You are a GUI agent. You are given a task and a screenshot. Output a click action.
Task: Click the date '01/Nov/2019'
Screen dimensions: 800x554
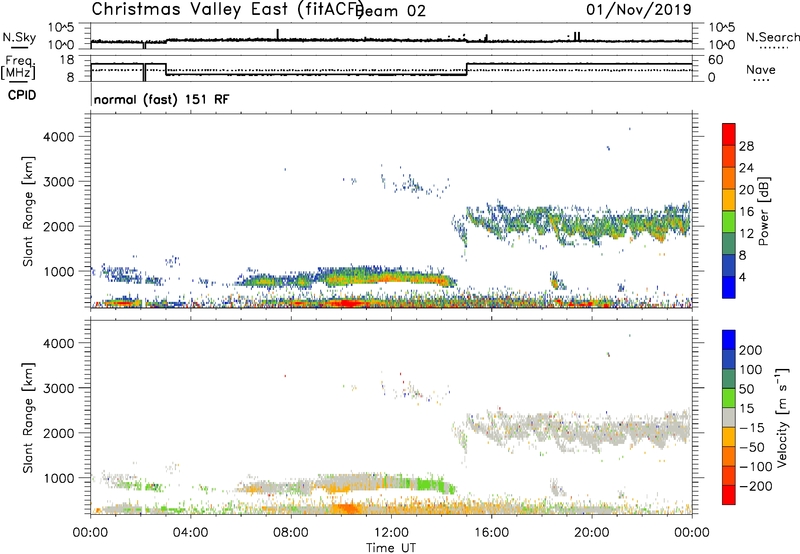pyautogui.click(x=639, y=9)
